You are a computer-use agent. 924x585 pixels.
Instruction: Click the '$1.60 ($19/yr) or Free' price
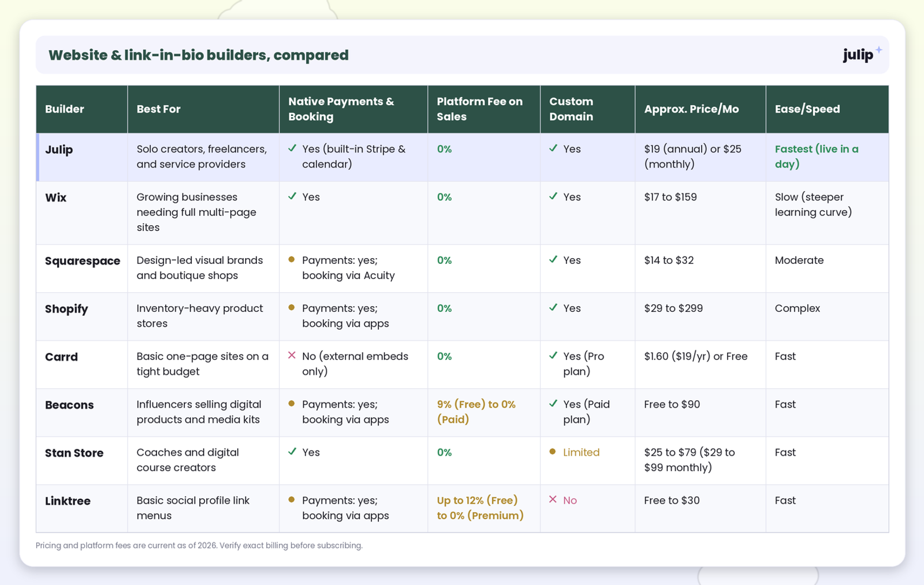696,356
